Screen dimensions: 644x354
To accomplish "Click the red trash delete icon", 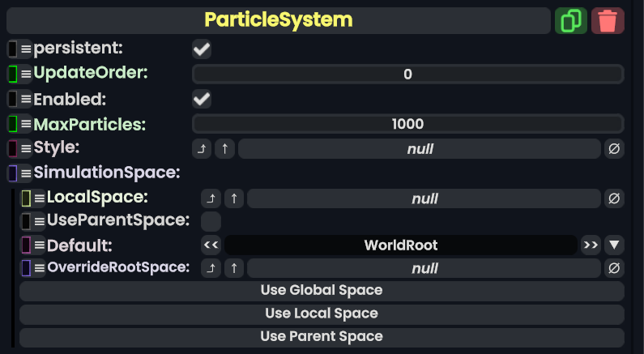I will click(608, 20).
